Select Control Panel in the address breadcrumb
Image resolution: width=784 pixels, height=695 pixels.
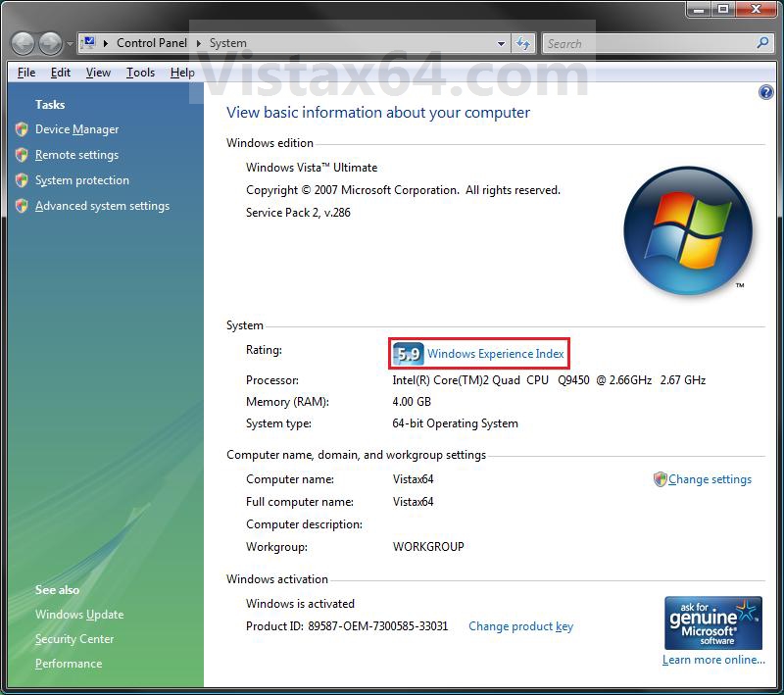coord(152,43)
